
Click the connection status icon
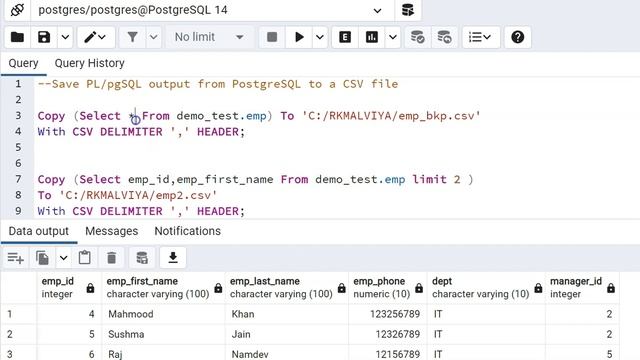18,10
